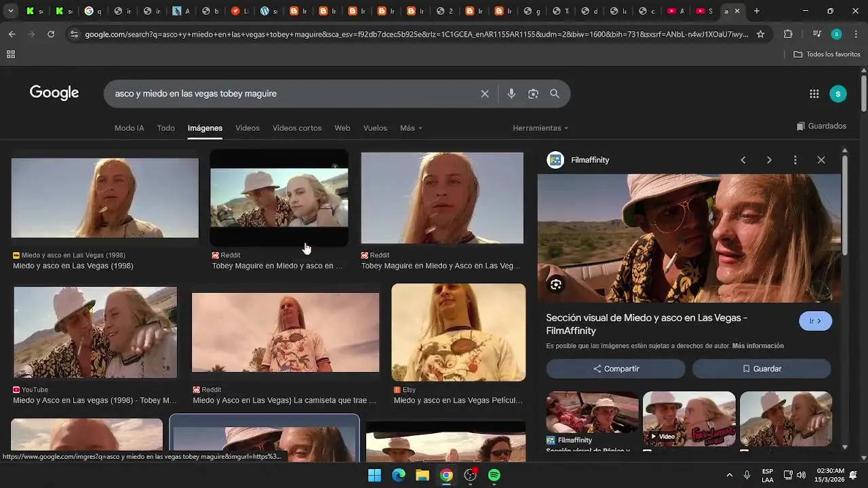Open the Más información link
The width and height of the screenshot is (868, 488).
click(757, 346)
